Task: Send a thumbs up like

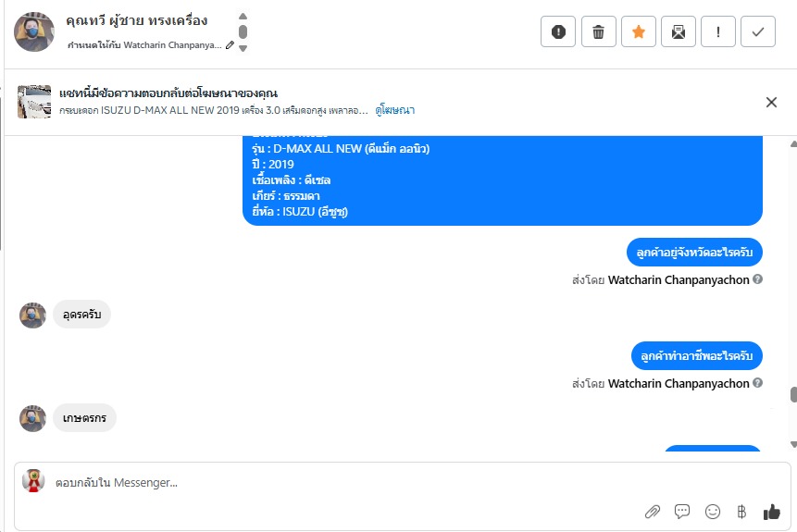Action: point(771,512)
